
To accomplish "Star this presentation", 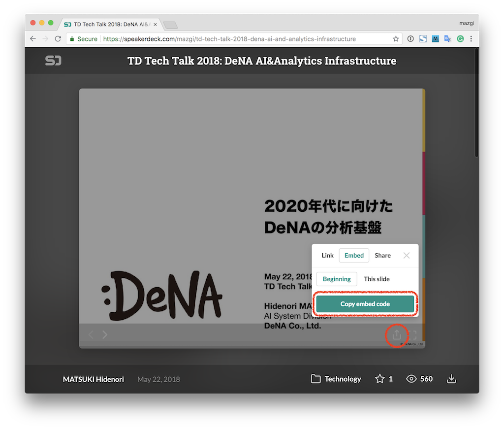I will 380,379.
